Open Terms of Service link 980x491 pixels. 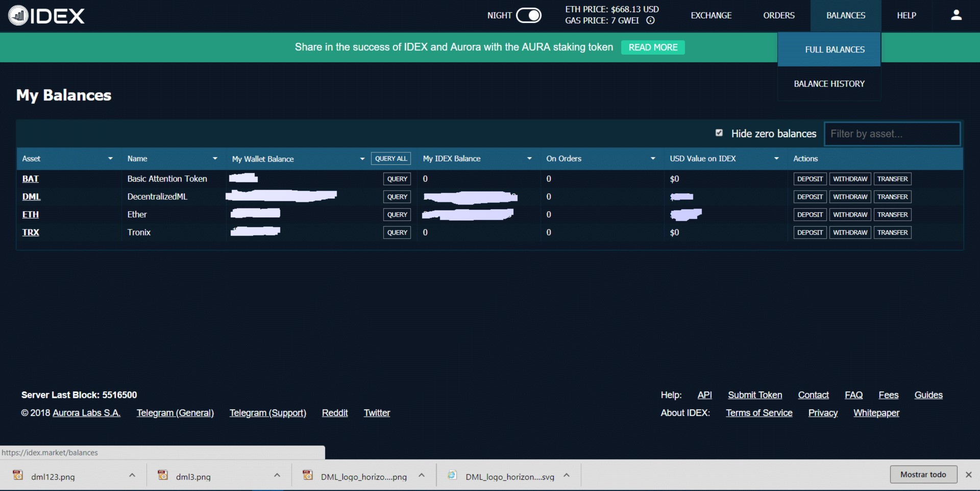pos(759,413)
